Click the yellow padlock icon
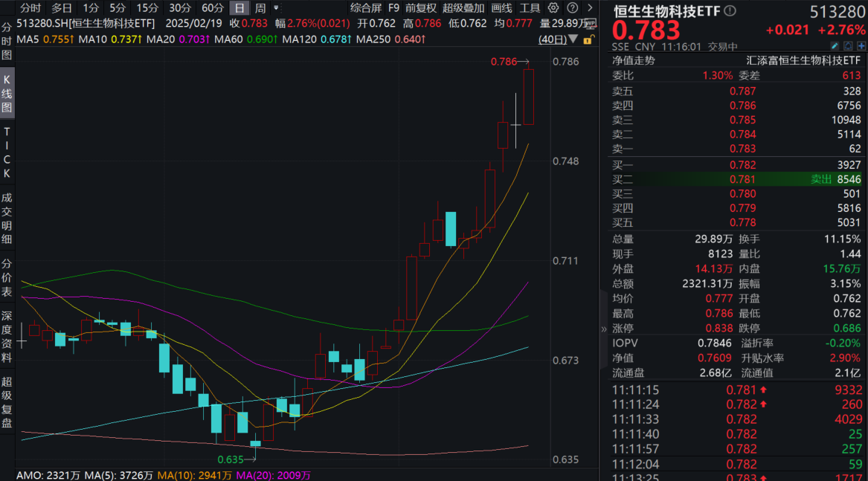The width and height of the screenshot is (868, 481). point(588,39)
